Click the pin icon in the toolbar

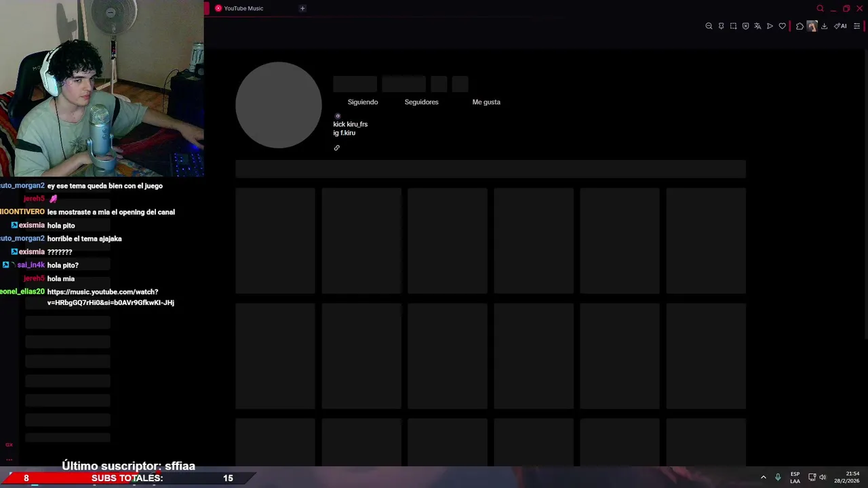pyautogui.click(x=721, y=26)
